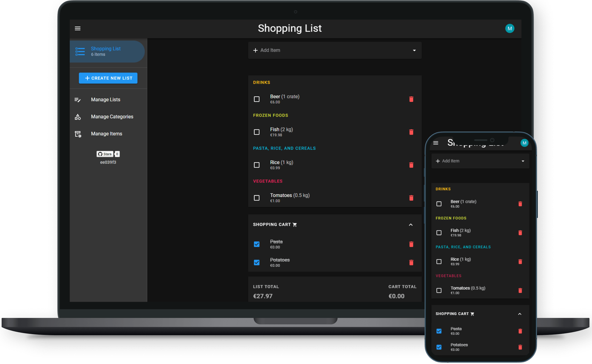Viewport: 592px width, 364px height.
Task: Delete Fish item on laptop list
Action: point(411,132)
